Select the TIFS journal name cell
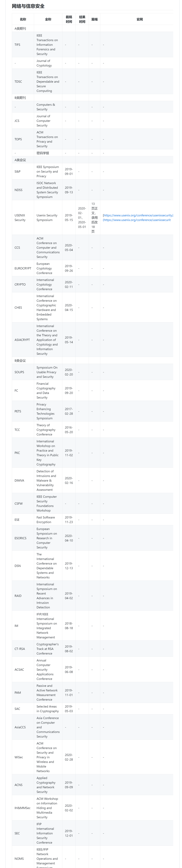182x868 pixels. (18, 45)
